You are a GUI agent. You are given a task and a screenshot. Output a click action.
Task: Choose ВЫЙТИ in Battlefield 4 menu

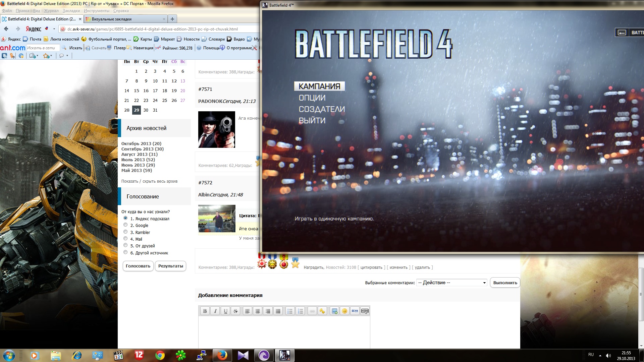[x=312, y=120]
